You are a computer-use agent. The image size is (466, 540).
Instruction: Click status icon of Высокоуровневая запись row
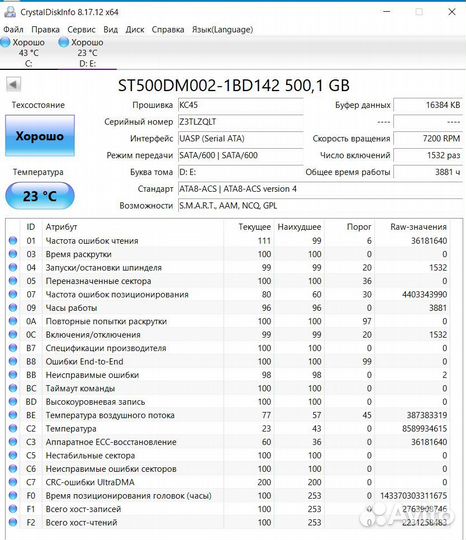(13, 402)
